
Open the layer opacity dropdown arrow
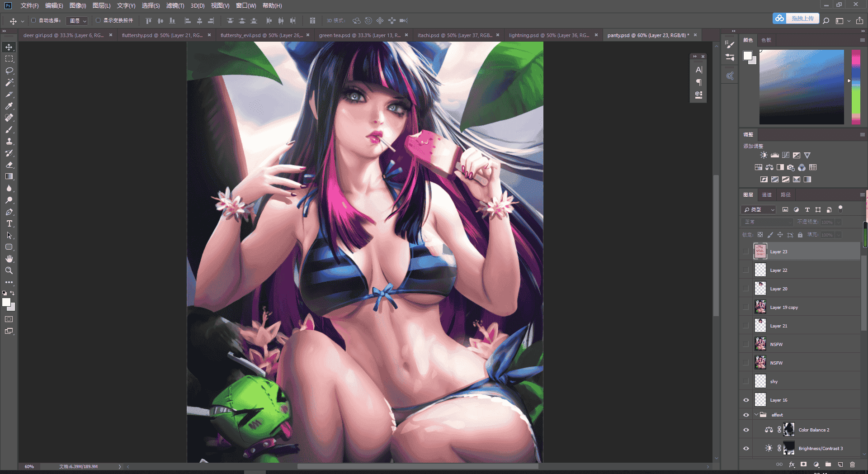[839, 222]
